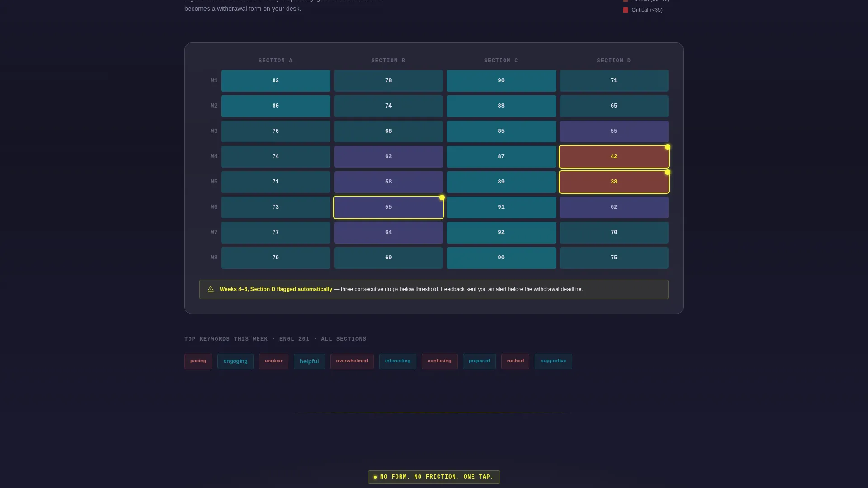Open Section D week 7 cell showing 70
Image resolution: width=868 pixels, height=488 pixels.
[614, 233]
